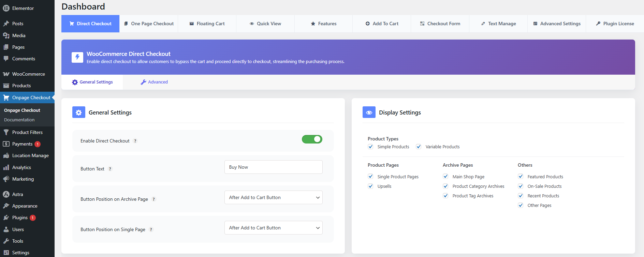Click the Media icon in sidebar
The image size is (644, 257).
click(x=6, y=35)
